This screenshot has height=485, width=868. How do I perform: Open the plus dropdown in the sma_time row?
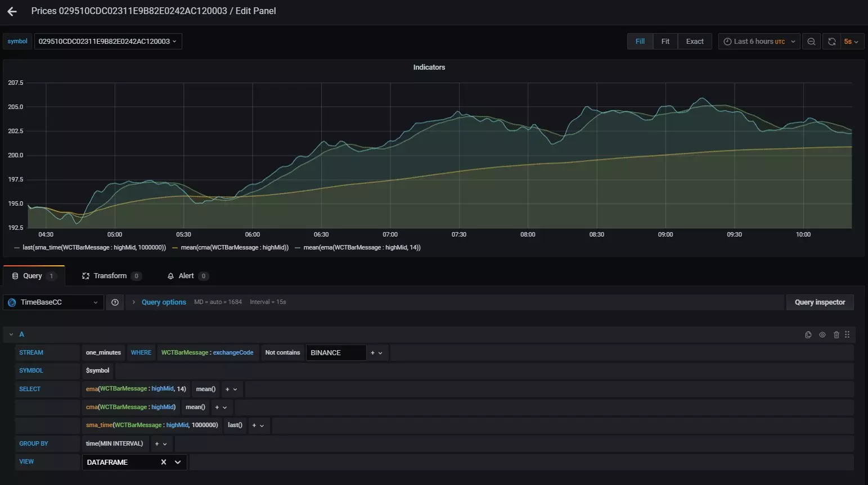pyautogui.click(x=258, y=425)
